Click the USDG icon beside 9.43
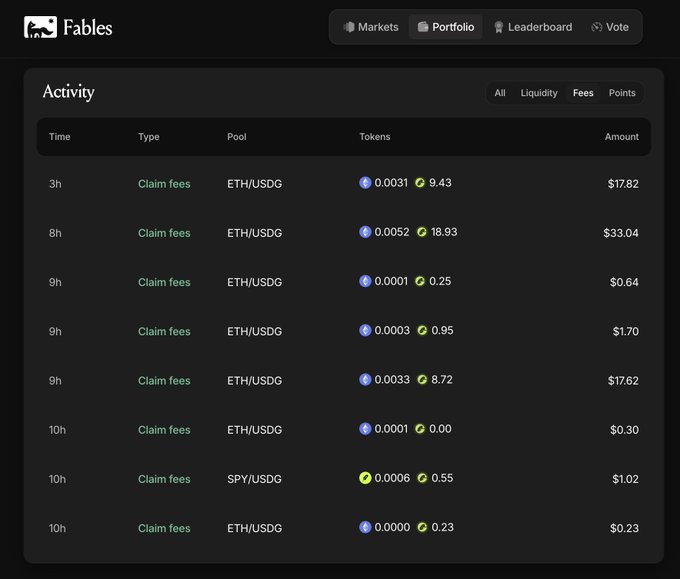Viewport: 680px width, 579px height. (420, 183)
